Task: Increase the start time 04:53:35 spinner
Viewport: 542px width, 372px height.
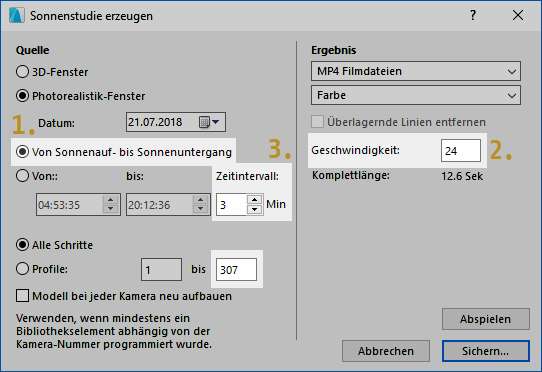Action: [x=111, y=200]
